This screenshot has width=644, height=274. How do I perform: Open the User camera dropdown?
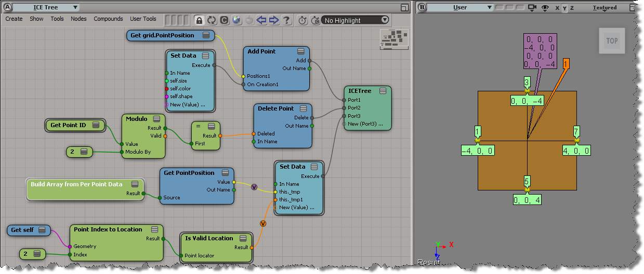pyautogui.click(x=460, y=7)
